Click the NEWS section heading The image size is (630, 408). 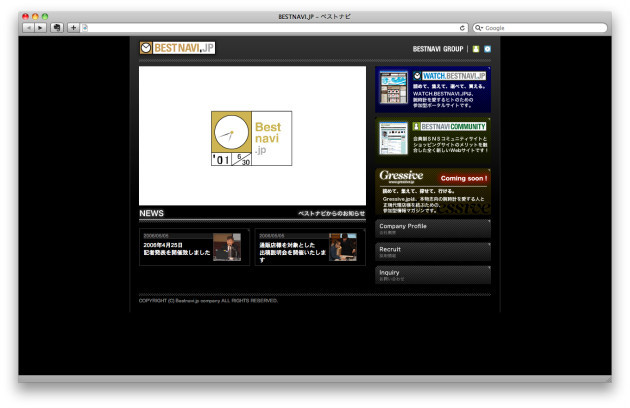(151, 213)
